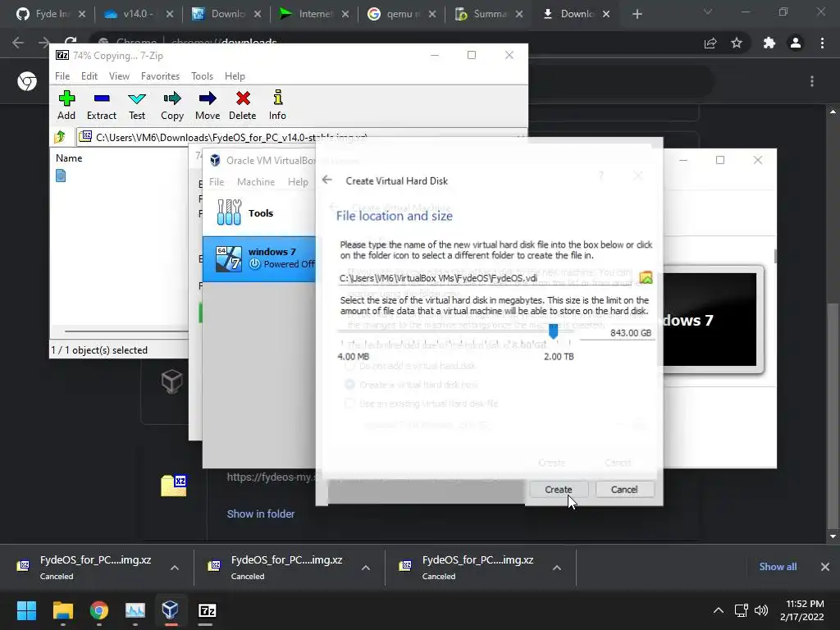Switch to 7-Zip in the taskbar

coord(208,610)
